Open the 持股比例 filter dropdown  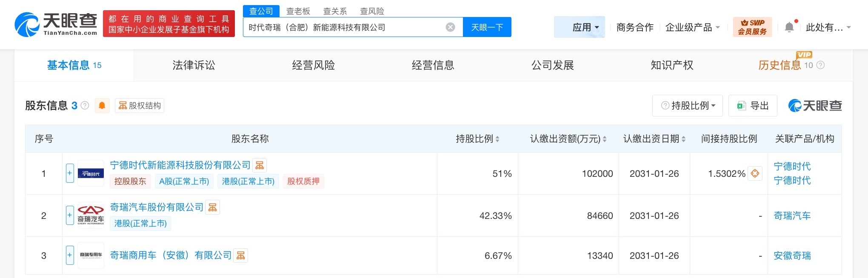pyautogui.click(x=687, y=105)
